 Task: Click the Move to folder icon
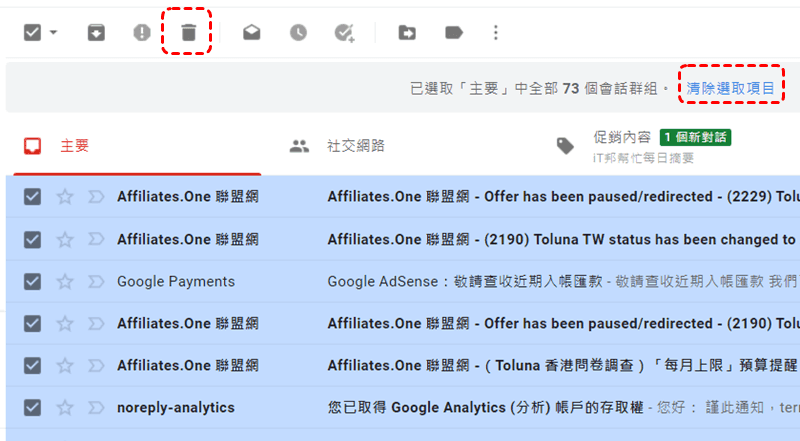(x=407, y=33)
